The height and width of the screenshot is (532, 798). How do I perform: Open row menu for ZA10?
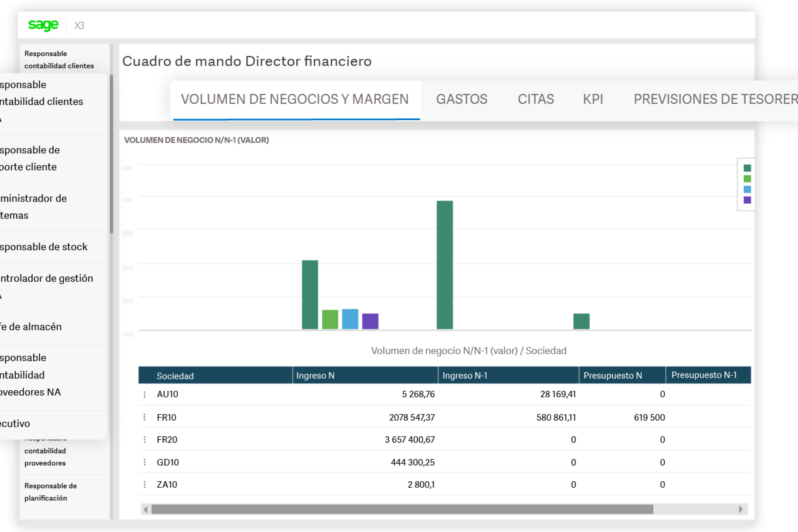(x=145, y=484)
